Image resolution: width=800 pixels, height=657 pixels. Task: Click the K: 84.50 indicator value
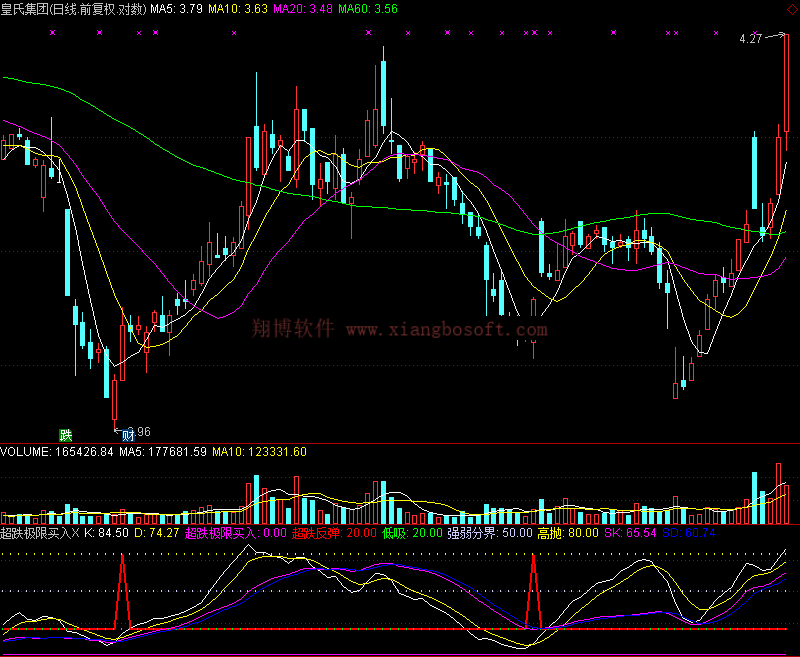(x=106, y=533)
